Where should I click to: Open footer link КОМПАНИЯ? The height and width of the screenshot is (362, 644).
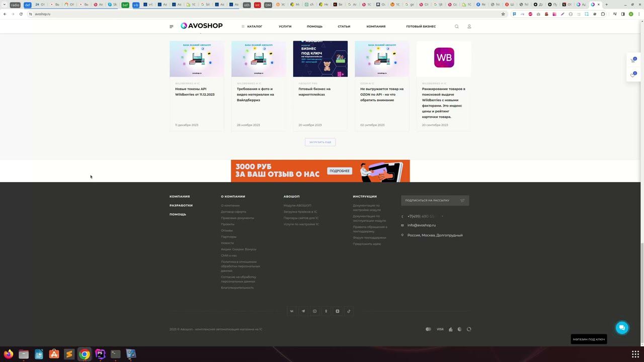(x=180, y=197)
